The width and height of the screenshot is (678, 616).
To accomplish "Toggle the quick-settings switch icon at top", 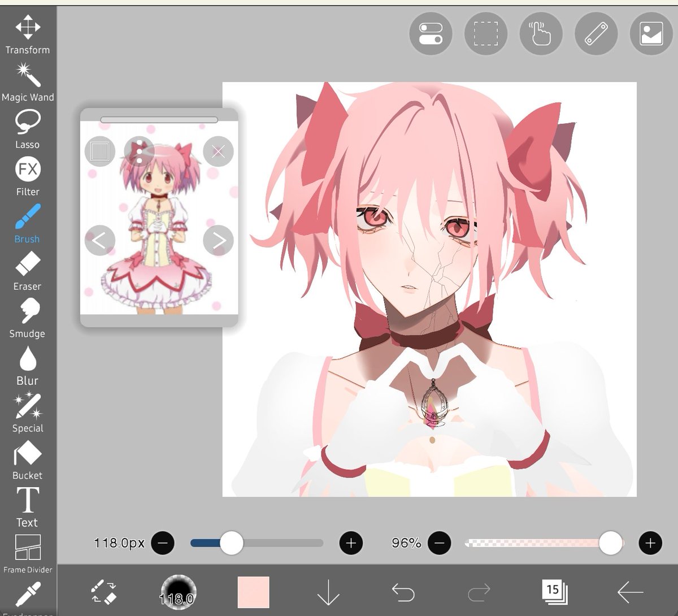I will (431, 33).
